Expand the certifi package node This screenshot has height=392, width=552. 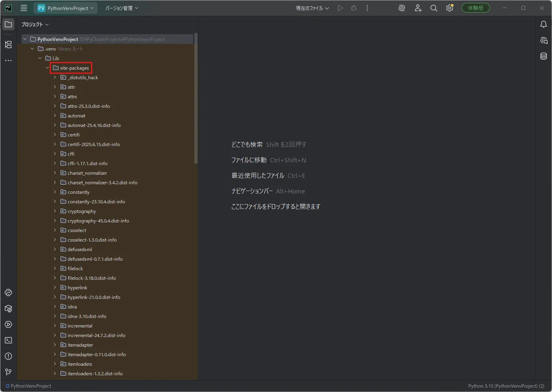point(55,135)
